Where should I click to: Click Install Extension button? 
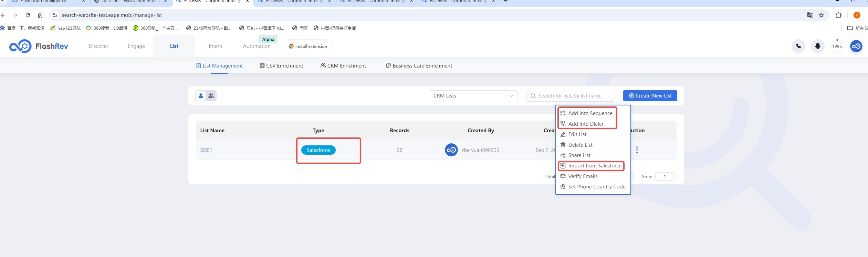point(308,46)
